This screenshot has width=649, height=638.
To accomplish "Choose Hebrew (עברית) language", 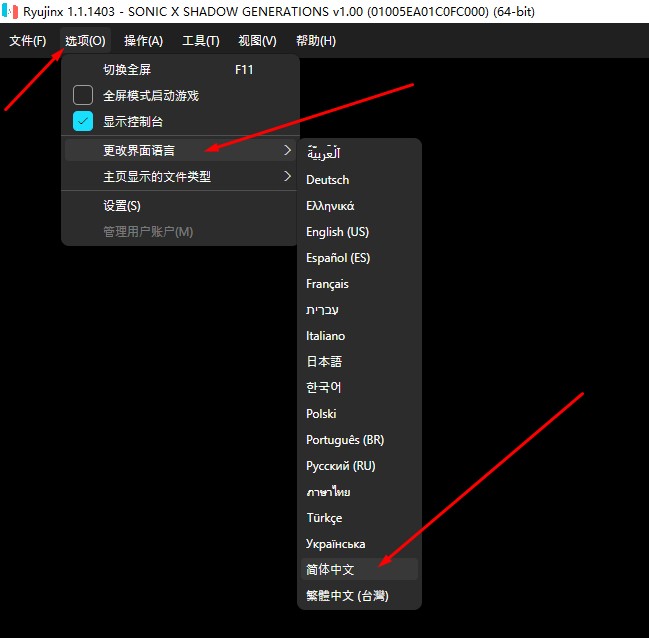I will 359,310.
